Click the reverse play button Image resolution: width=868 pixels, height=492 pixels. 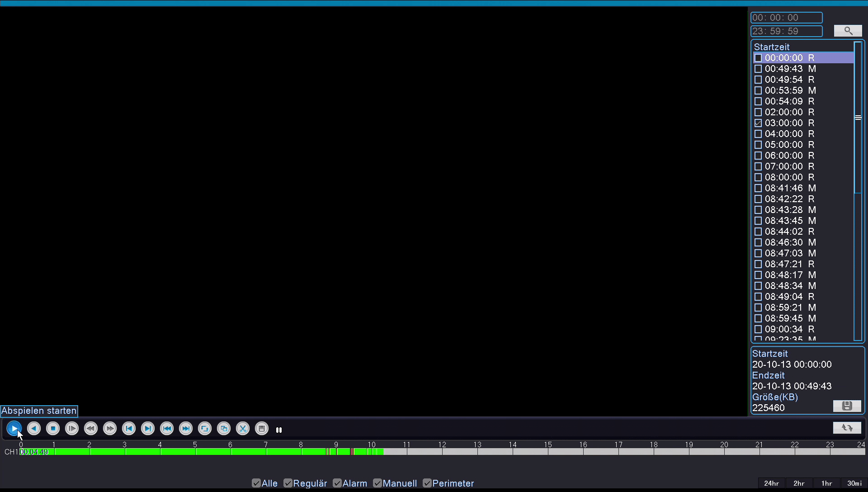tap(34, 428)
